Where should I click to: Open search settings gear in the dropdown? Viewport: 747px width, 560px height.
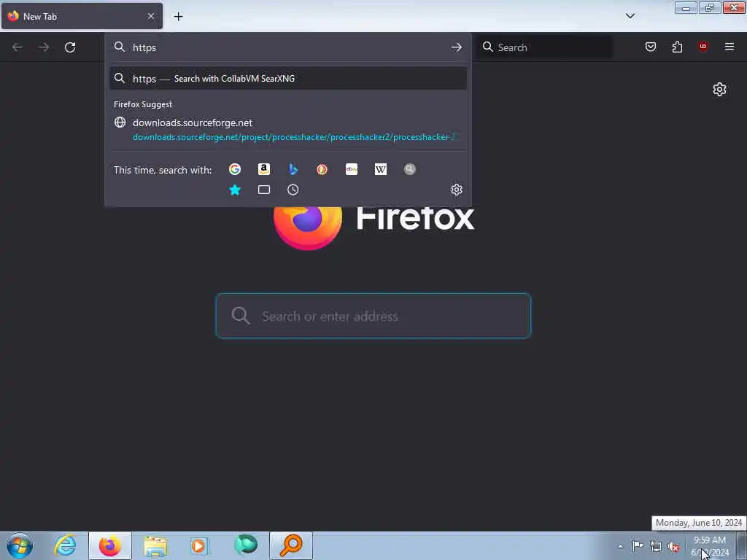click(457, 190)
